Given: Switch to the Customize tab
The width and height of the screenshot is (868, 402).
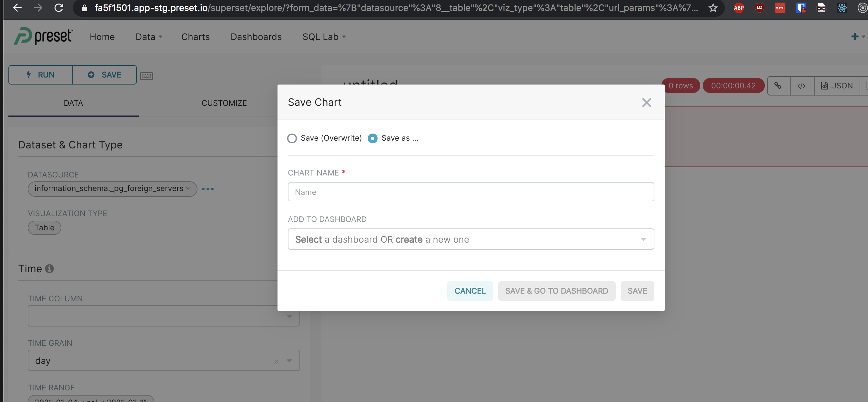Looking at the screenshot, I should pos(224,103).
